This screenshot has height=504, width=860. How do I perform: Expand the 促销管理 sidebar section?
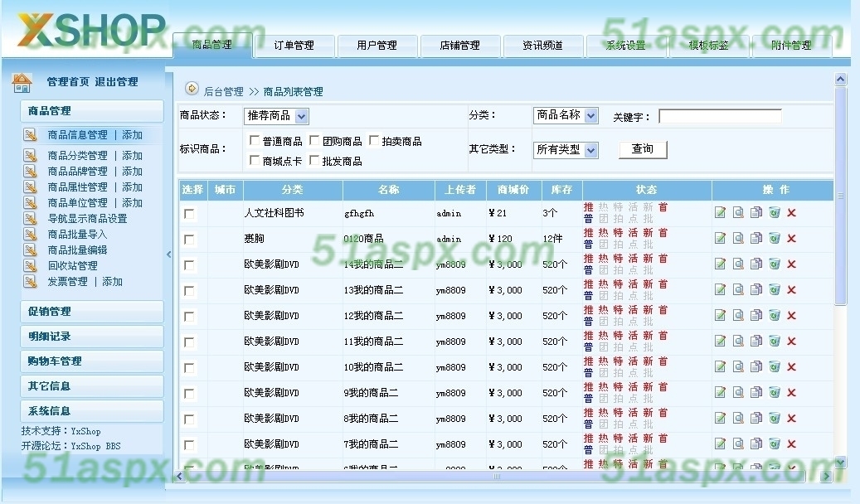click(91, 312)
